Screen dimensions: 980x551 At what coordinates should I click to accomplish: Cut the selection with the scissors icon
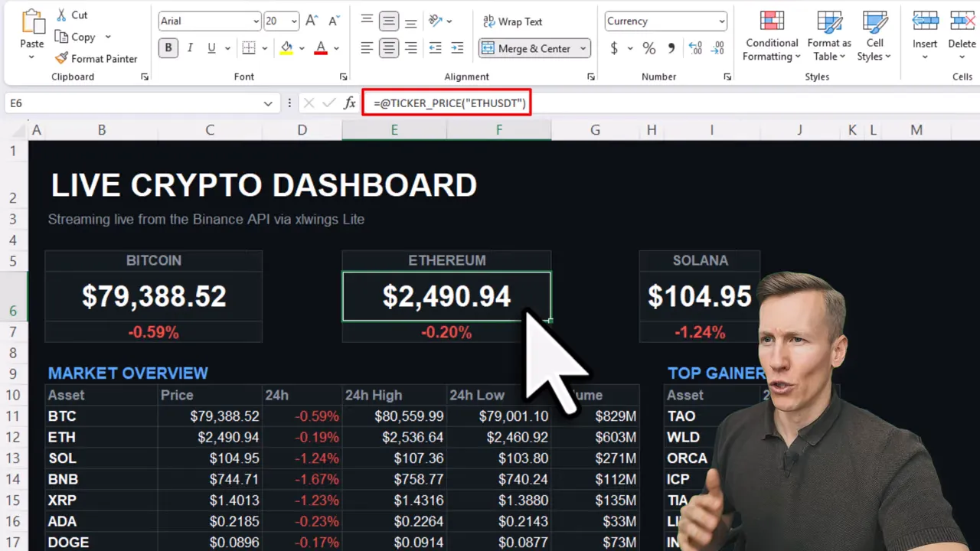(x=61, y=15)
